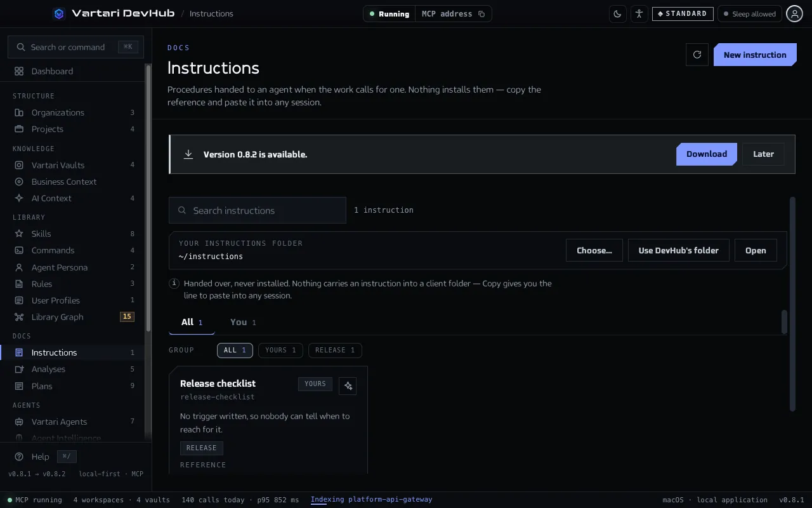The width and height of the screenshot is (812, 508).
Task: Open Analyses under Docs
Action: 74,369
